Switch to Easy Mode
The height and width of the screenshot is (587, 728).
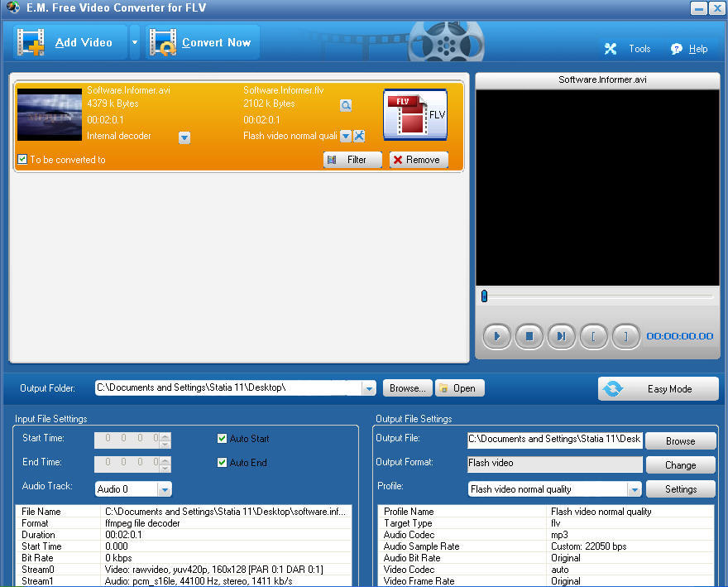point(658,387)
